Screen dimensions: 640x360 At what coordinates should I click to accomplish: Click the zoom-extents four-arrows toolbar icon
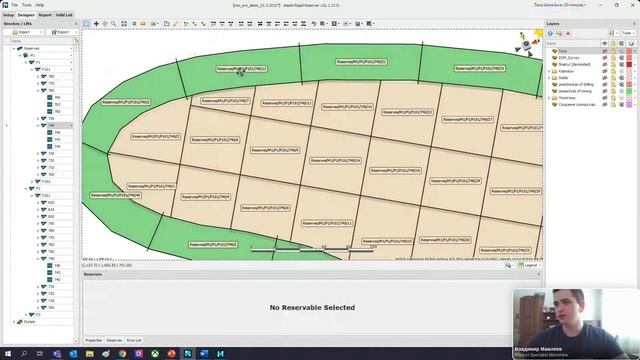click(124, 24)
